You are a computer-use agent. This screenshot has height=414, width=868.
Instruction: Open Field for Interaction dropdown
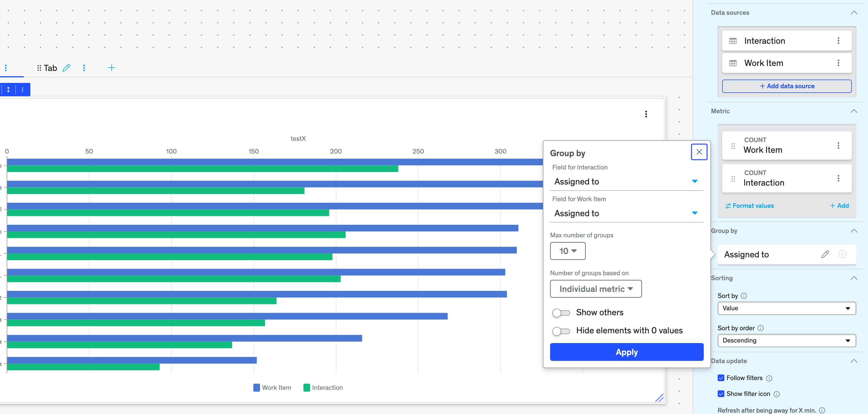tap(626, 182)
